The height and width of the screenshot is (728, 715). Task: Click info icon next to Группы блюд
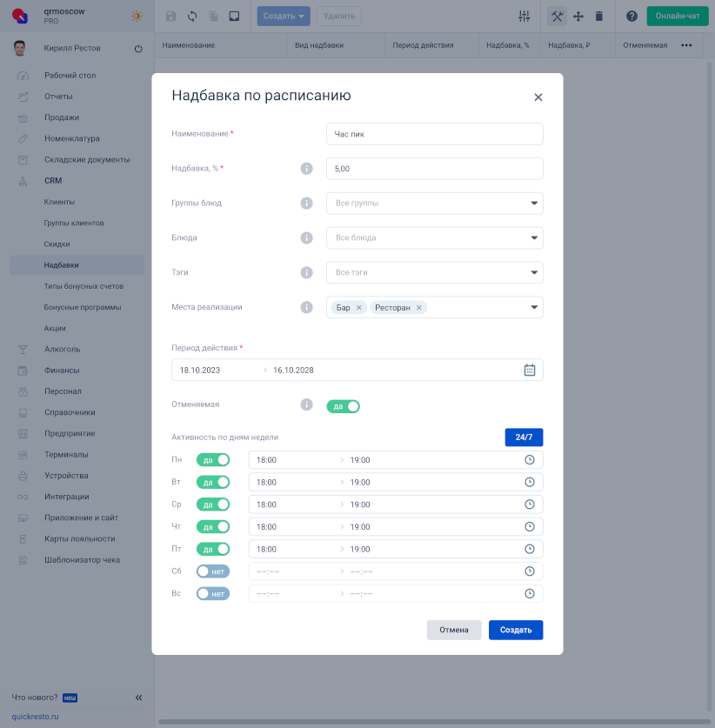point(306,204)
